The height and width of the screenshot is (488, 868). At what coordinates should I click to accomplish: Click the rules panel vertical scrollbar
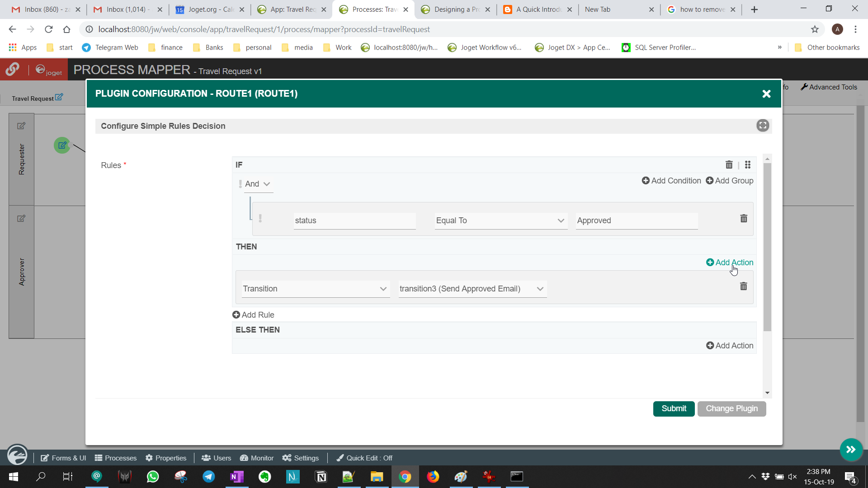coord(767,246)
